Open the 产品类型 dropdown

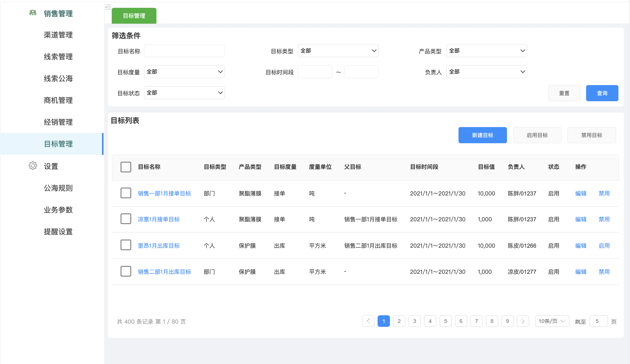point(486,51)
